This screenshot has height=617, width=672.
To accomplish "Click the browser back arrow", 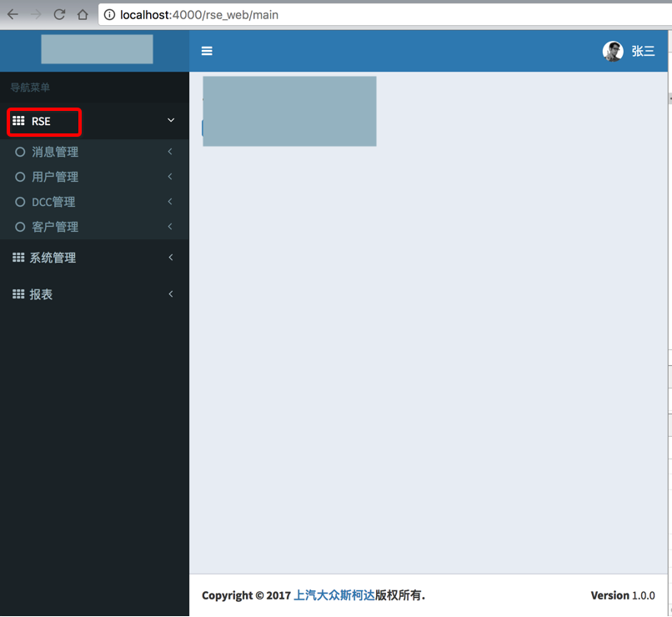I will 13,15.
